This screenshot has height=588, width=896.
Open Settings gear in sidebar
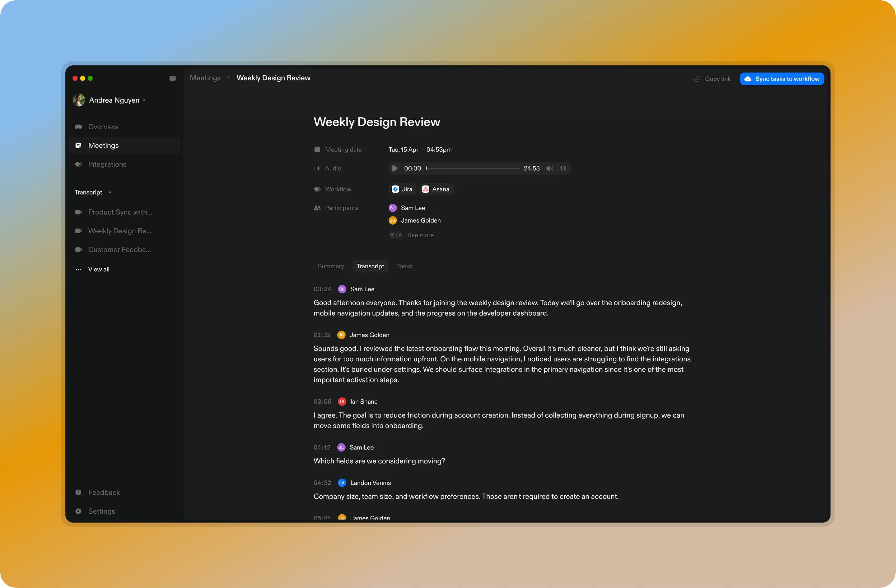coord(78,511)
